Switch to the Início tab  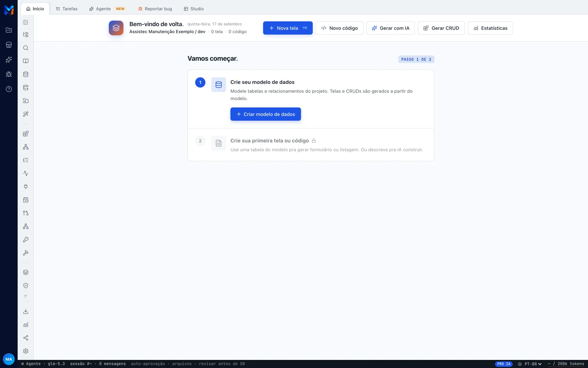coord(35,9)
